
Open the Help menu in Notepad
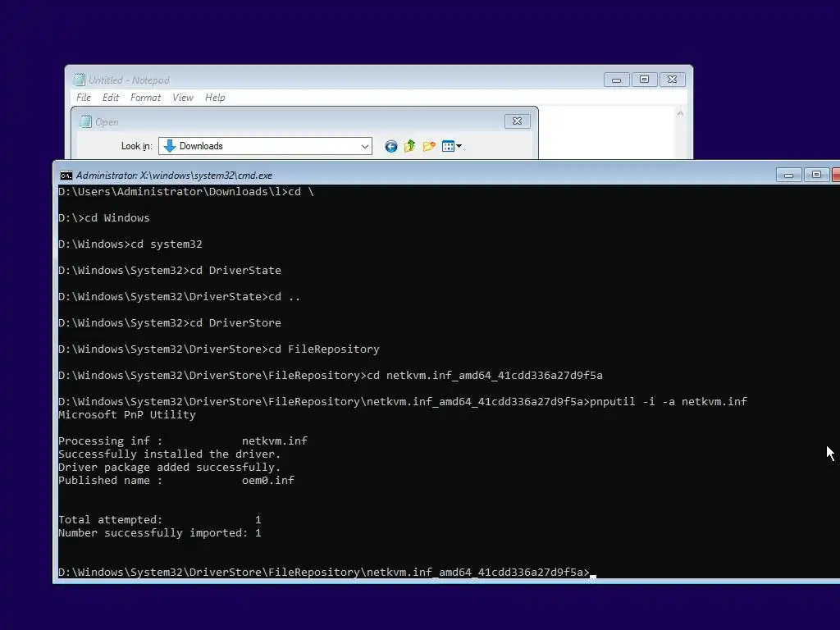(x=215, y=98)
